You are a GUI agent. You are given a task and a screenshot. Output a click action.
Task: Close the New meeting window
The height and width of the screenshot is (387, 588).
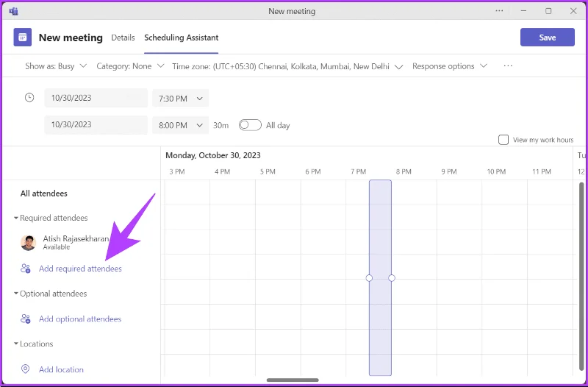[573, 11]
